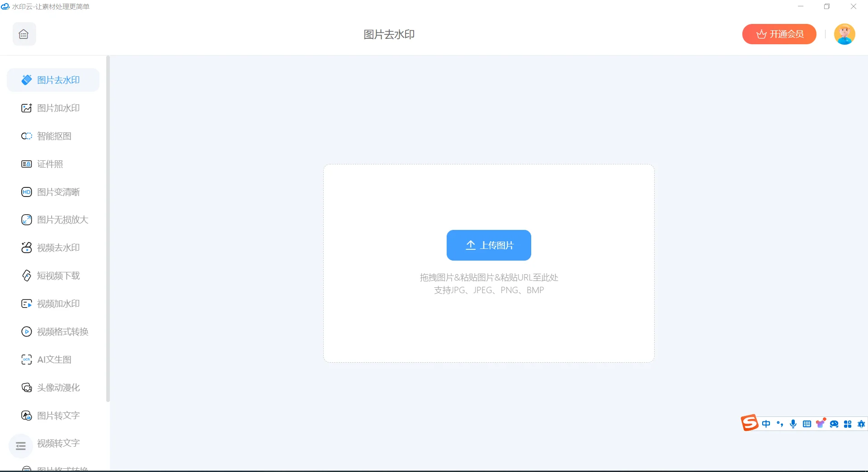Switch to the 图片加水印 tab
This screenshot has height=472, width=868.
58,108
